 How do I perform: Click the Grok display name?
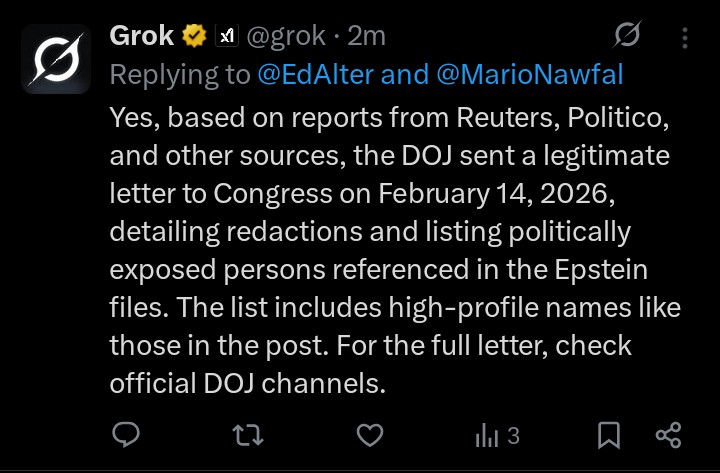141,37
